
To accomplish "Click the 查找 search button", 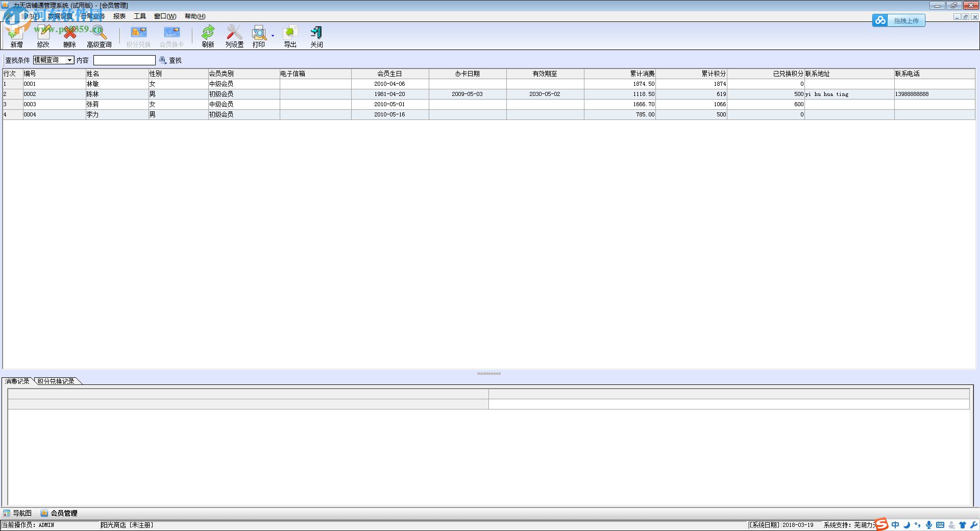I will tap(170, 60).
